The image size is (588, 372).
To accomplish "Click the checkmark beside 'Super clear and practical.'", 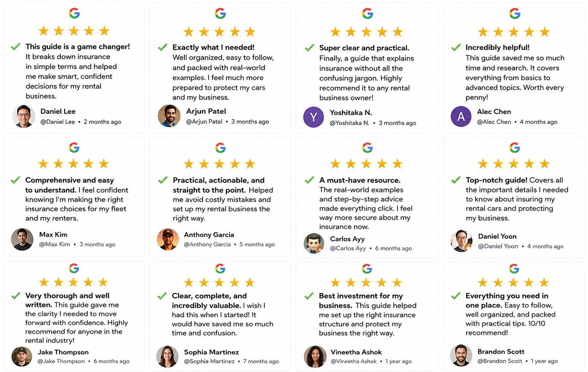I will point(309,48).
